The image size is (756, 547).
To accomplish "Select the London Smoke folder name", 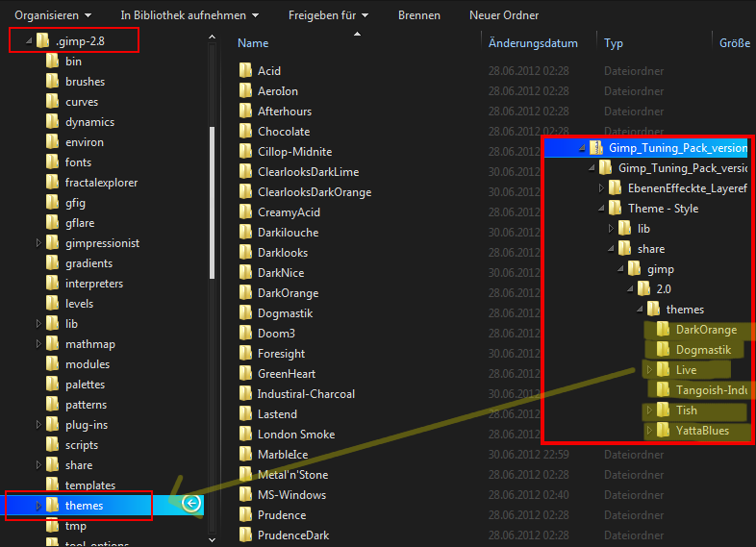I will (296, 435).
